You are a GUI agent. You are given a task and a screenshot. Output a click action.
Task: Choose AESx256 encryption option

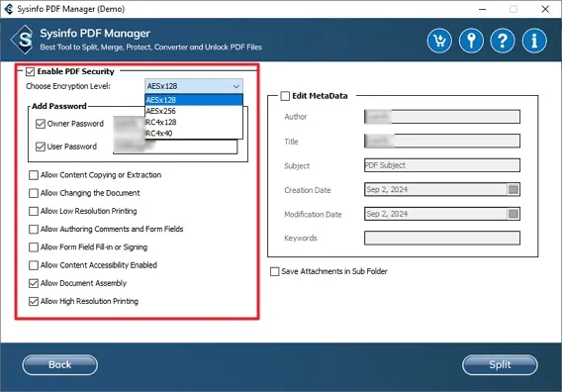tap(194, 111)
